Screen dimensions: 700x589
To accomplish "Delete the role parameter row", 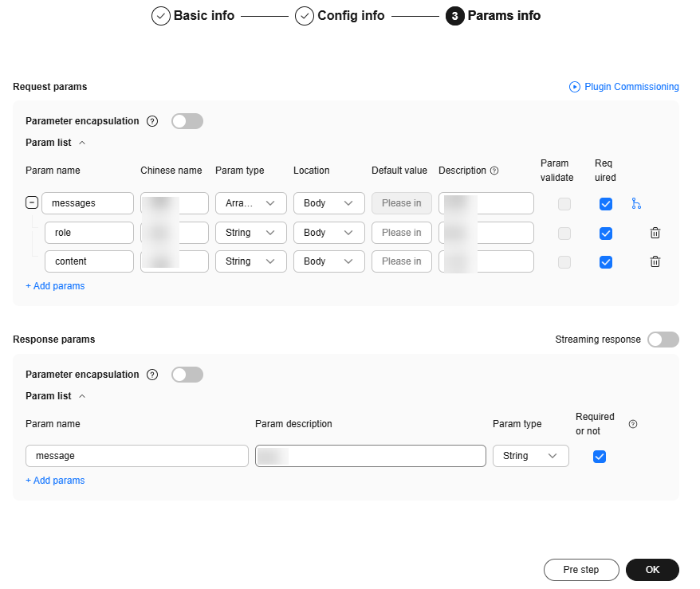I will [x=655, y=233].
